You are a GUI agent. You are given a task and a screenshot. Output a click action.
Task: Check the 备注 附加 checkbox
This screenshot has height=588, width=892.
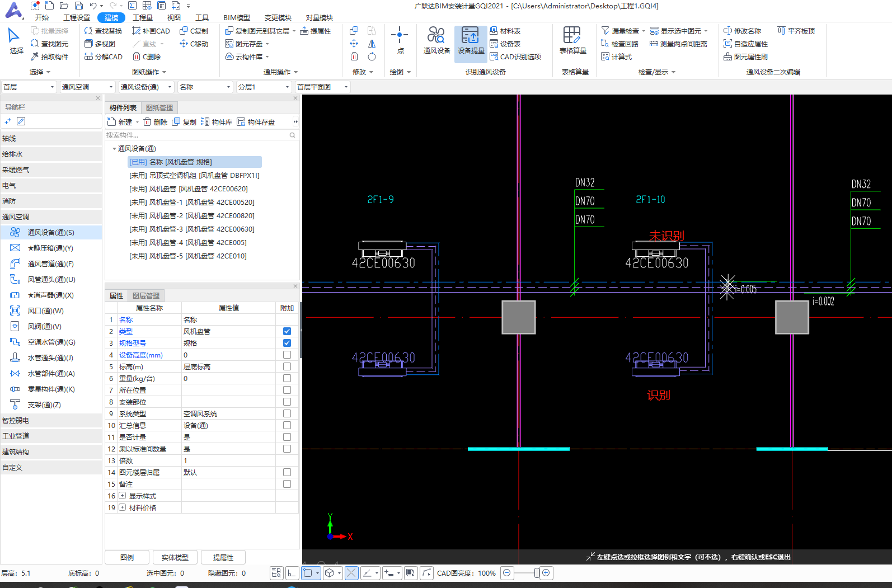pyautogui.click(x=287, y=484)
